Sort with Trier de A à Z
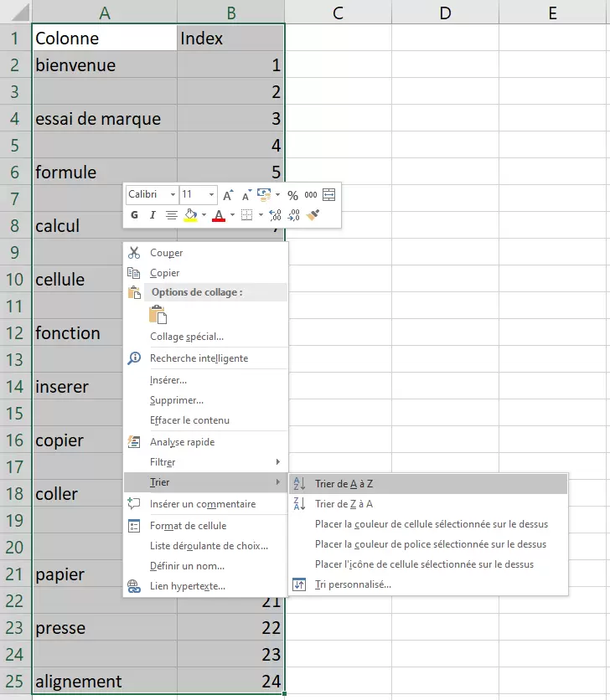The width and height of the screenshot is (610, 700). click(x=428, y=484)
